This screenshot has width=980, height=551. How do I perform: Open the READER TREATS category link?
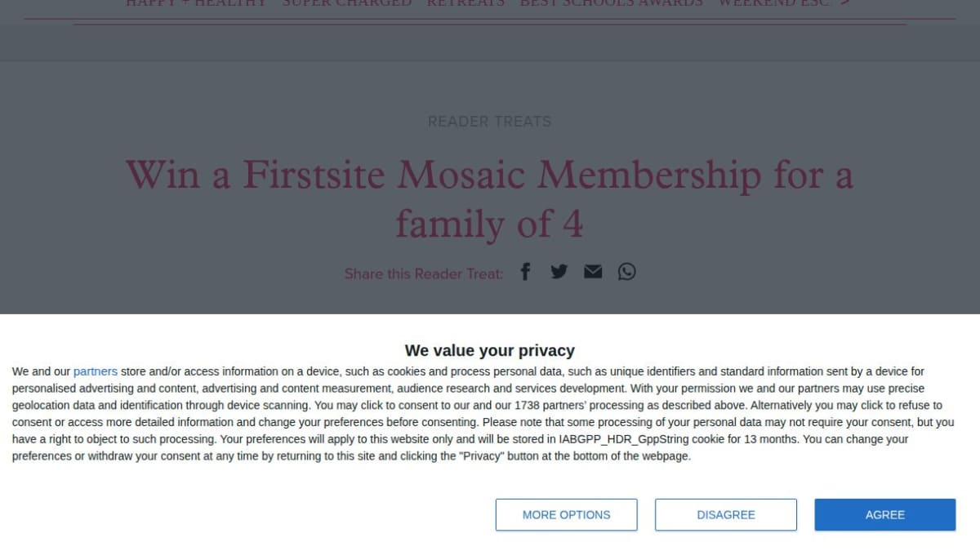click(x=490, y=122)
